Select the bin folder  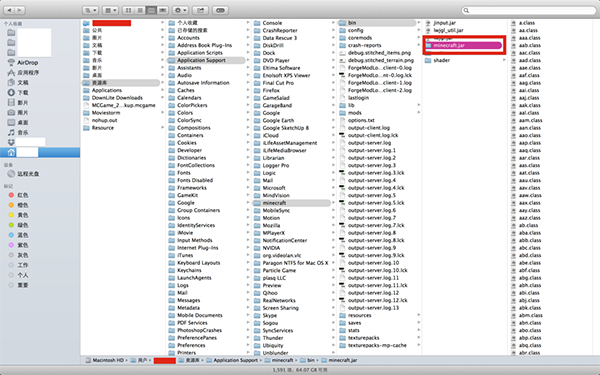pos(377,23)
